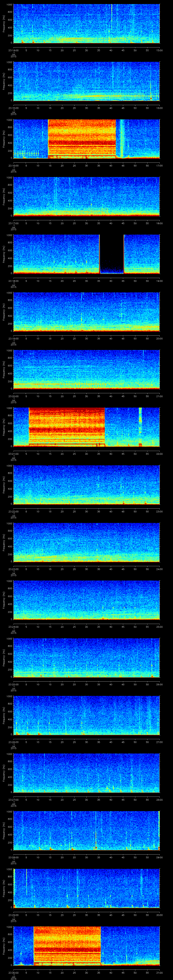
Task: Click the 23:20:00 start time label
Action: 13,396
